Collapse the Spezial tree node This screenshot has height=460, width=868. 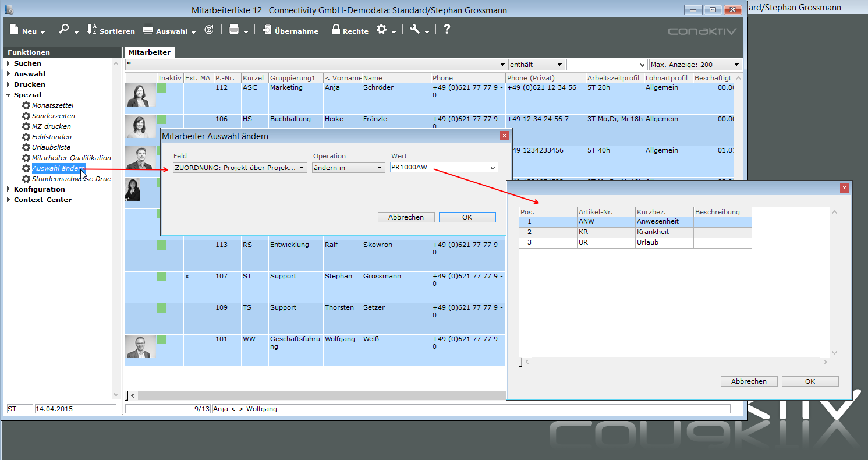pyautogui.click(x=9, y=95)
